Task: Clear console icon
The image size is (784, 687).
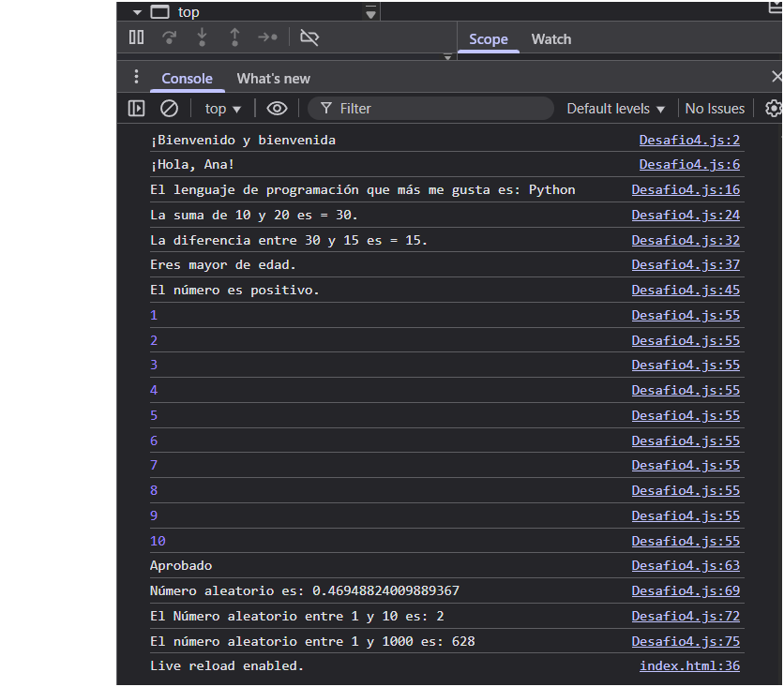Action: 169,109
